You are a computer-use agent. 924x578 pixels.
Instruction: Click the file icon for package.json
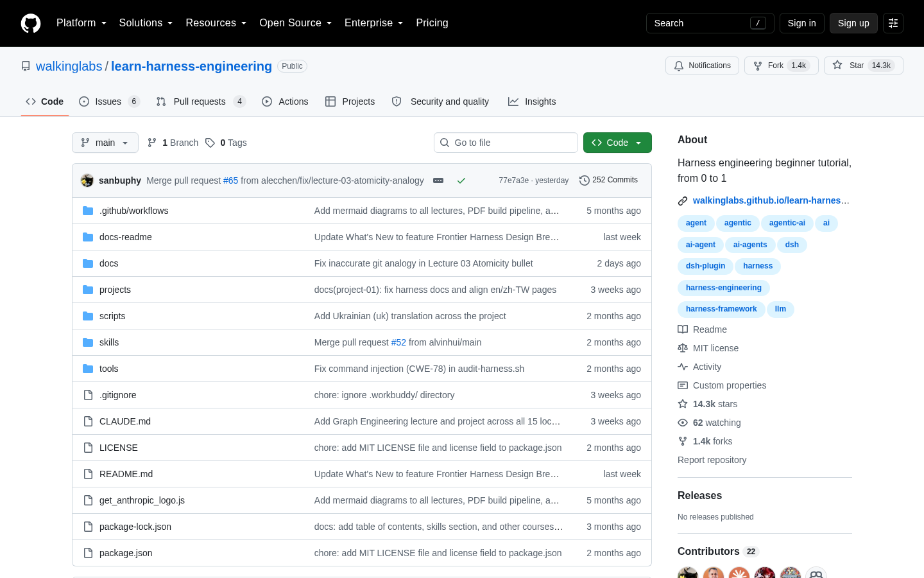[x=88, y=553]
